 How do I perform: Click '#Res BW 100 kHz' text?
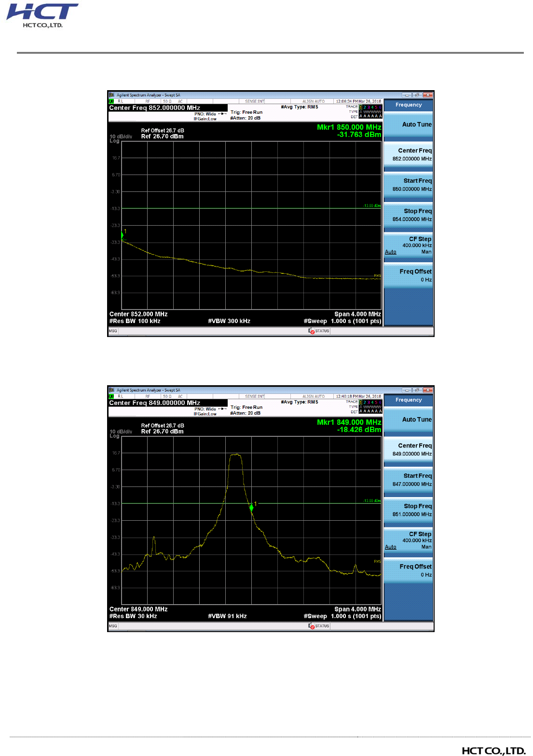click(x=135, y=321)
